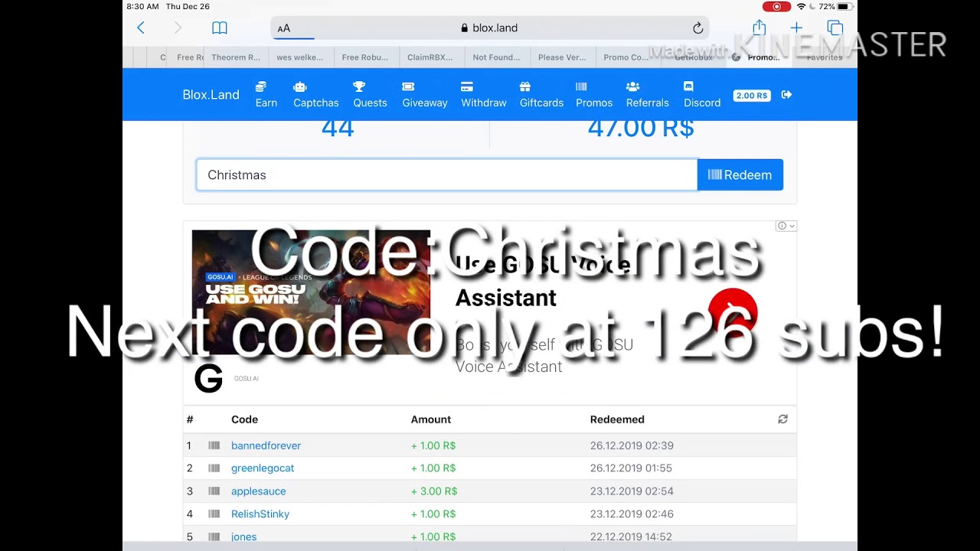The height and width of the screenshot is (551, 980).
Task: Open the Withdraw page in the navbar
Action: [x=483, y=94]
